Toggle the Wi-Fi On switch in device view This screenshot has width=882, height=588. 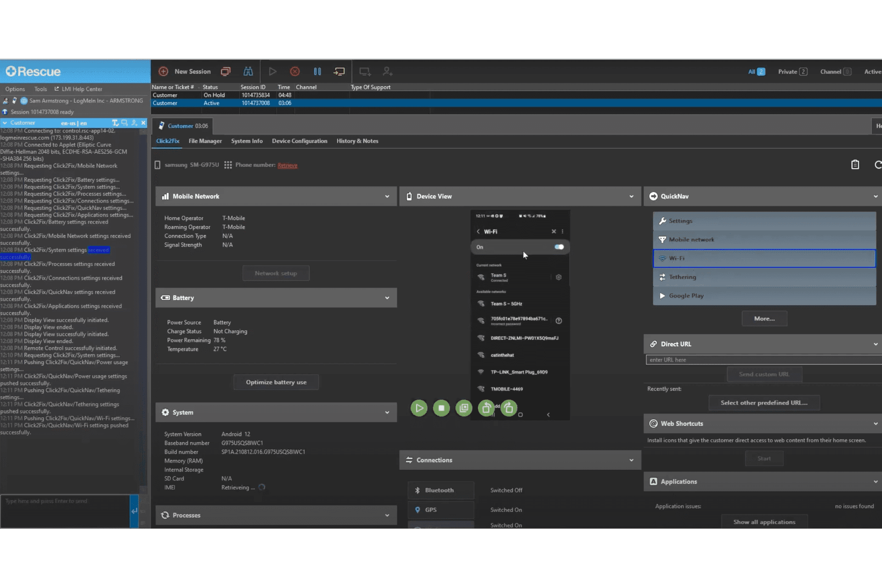point(559,247)
